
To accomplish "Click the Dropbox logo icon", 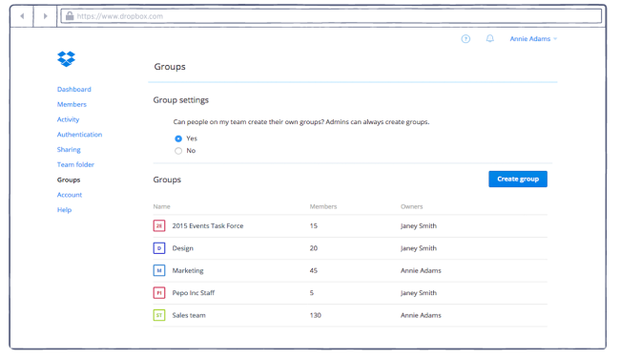I will pyautogui.click(x=66, y=59).
